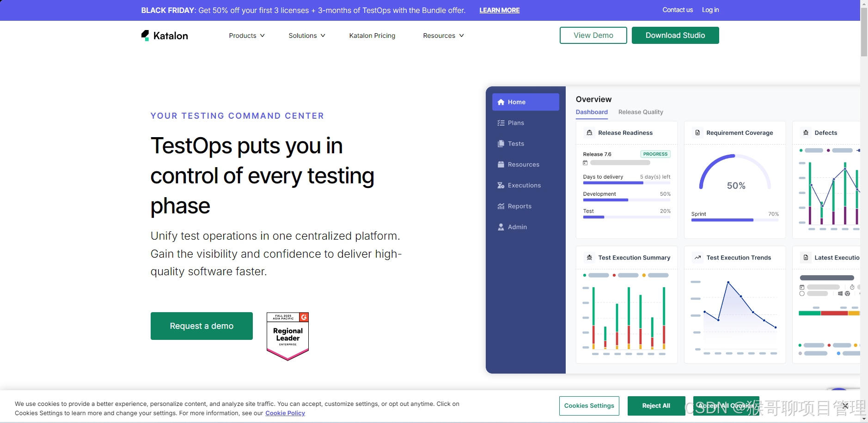Screen dimensions: 868x423
Task: Click the Home icon in dashboard sidebar
Action: (x=501, y=102)
